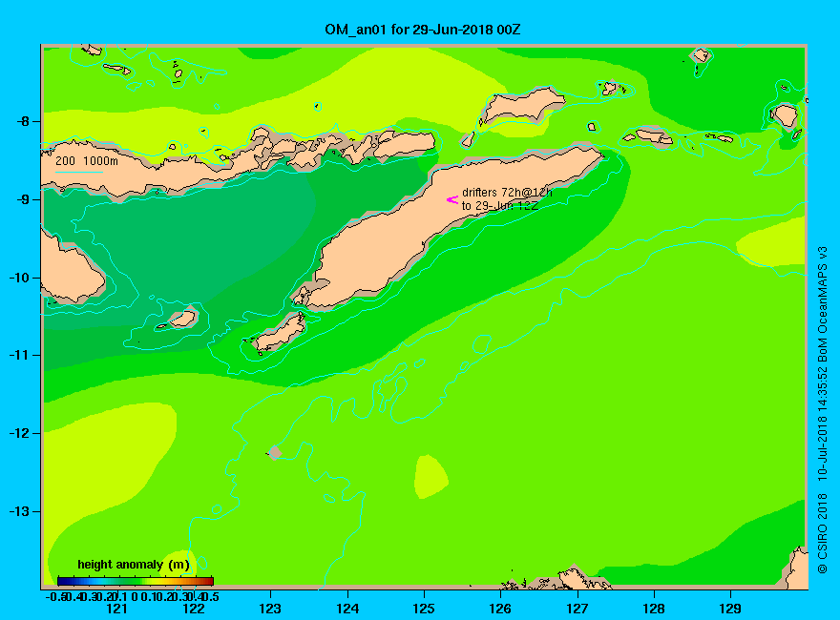
Task: Click the cyan contour legend line sample
Action: click(78, 172)
